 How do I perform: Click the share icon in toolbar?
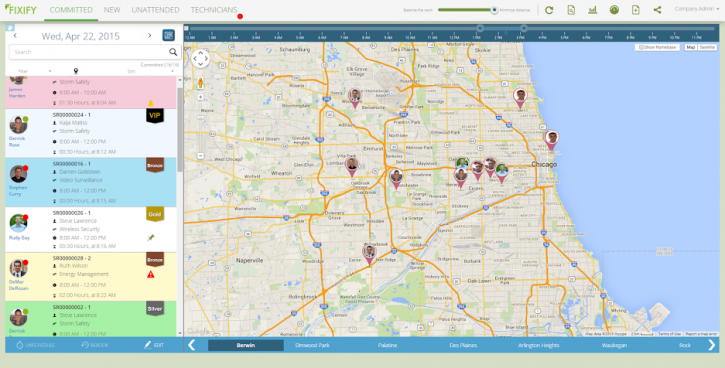[657, 10]
